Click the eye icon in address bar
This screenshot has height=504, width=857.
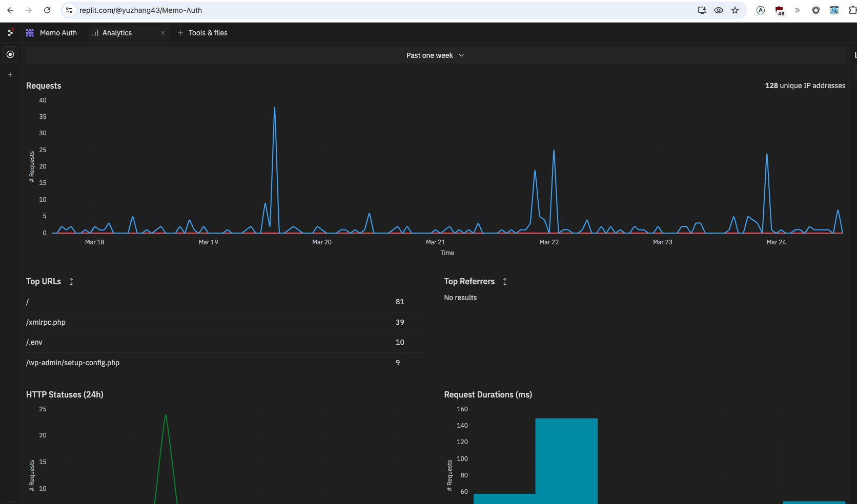click(719, 10)
